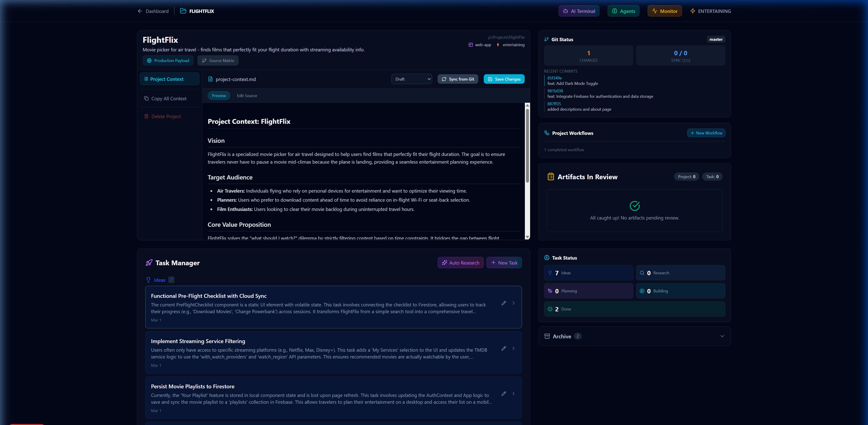Click the Dashboard breadcrumb link
Image resolution: width=868 pixels, height=425 pixels.
(157, 11)
